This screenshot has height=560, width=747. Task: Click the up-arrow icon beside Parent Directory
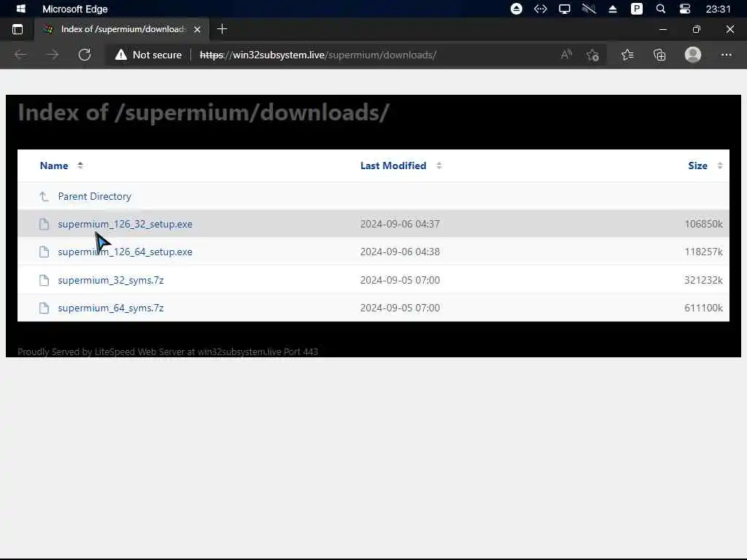44,196
